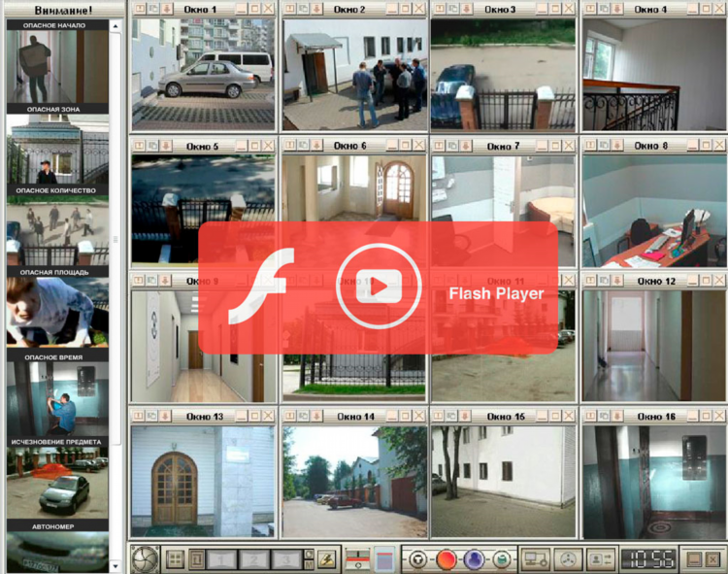Switch to single-window layout icon
This screenshot has height=574, width=728.
[196, 559]
